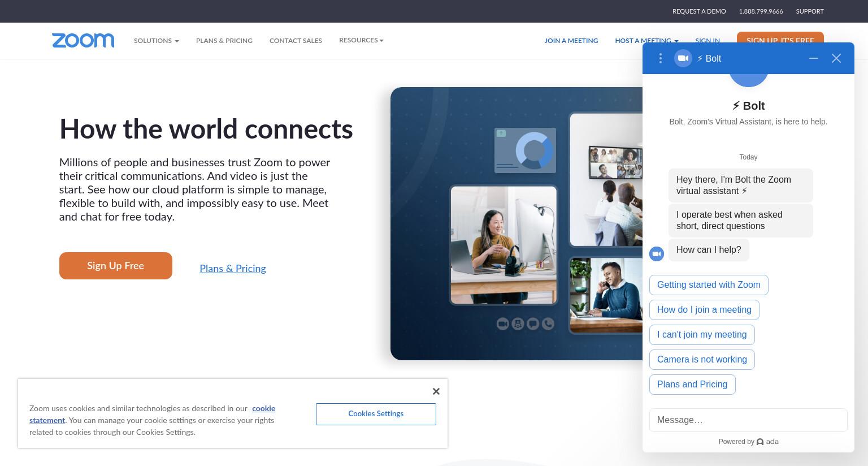Open Support in top bar
Image resolution: width=868 pixels, height=466 pixels.
click(x=810, y=11)
